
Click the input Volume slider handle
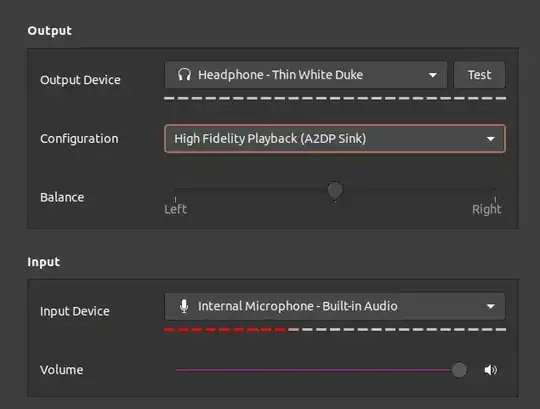click(x=459, y=370)
